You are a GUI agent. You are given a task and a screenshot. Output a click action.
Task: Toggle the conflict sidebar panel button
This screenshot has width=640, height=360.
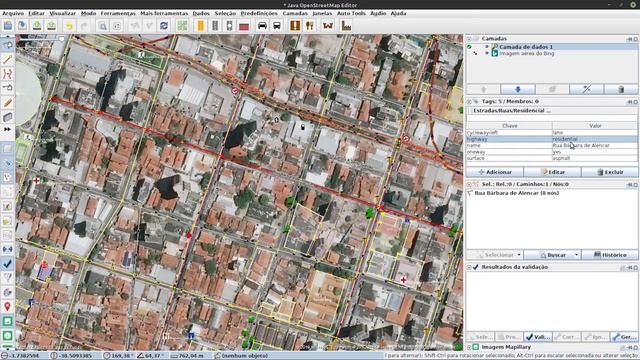click(x=7, y=249)
